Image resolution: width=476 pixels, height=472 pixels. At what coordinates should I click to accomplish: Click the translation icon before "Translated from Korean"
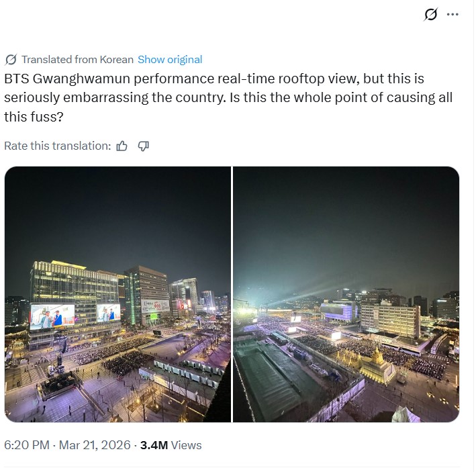(11, 59)
